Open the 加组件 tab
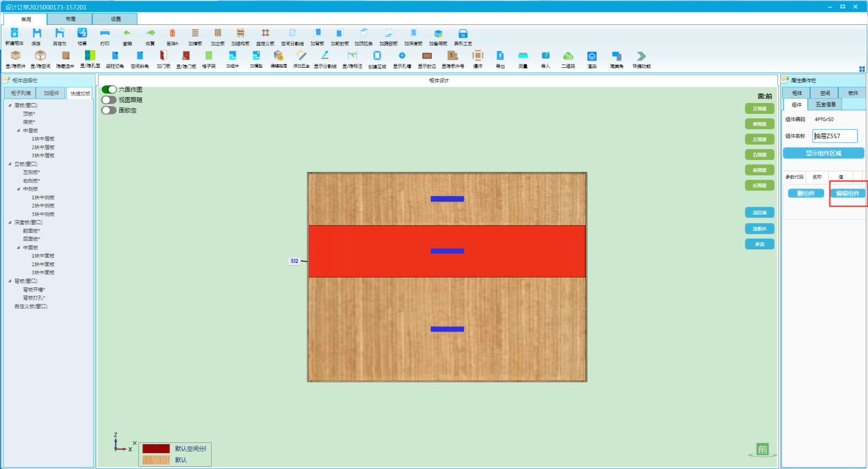Screen dimensions: 868x469 tap(52, 93)
